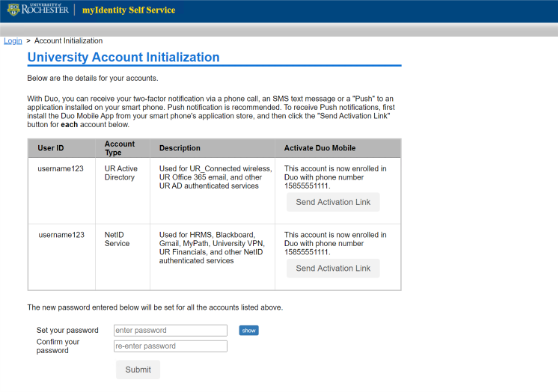
Task: Click the User ID column header
Action: (x=51, y=148)
